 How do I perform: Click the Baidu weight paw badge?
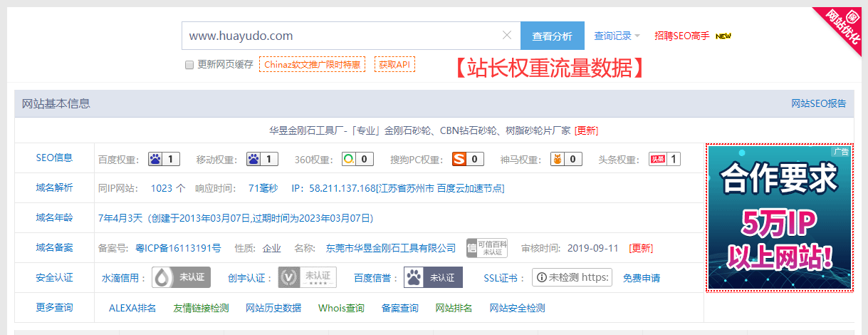pyautogui.click(x=164, y=159)
